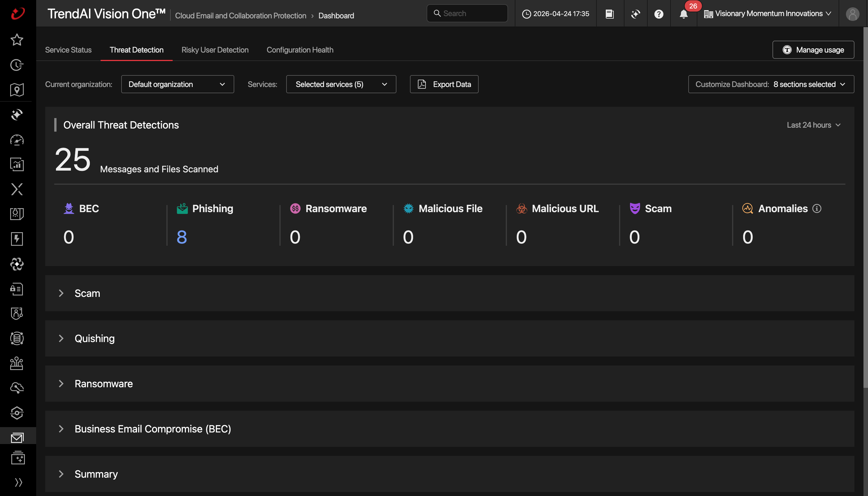Open Visionary Momentum Innovations account menu
Image resolution: width=868 pixels, height=496 pixels.
[x=767, y=14]
